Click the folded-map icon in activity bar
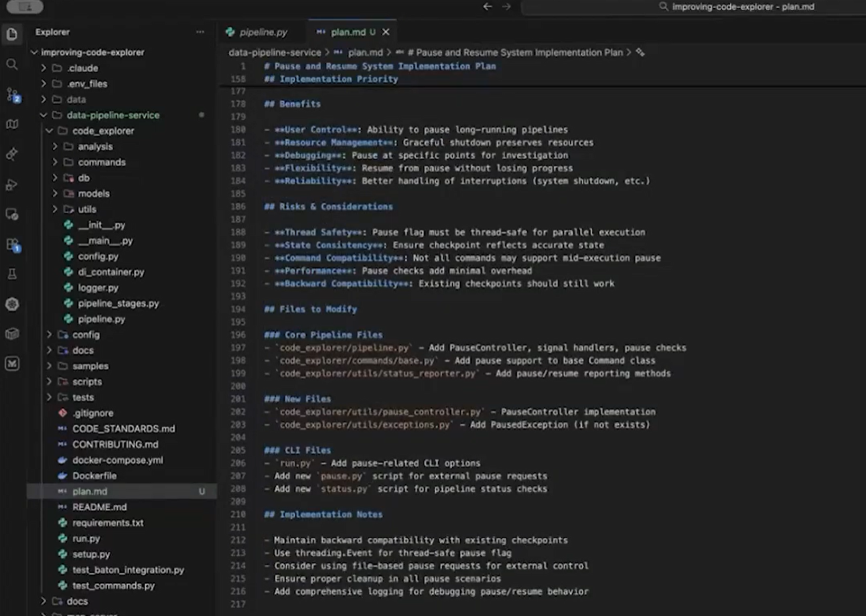 [x=12, y=124]
